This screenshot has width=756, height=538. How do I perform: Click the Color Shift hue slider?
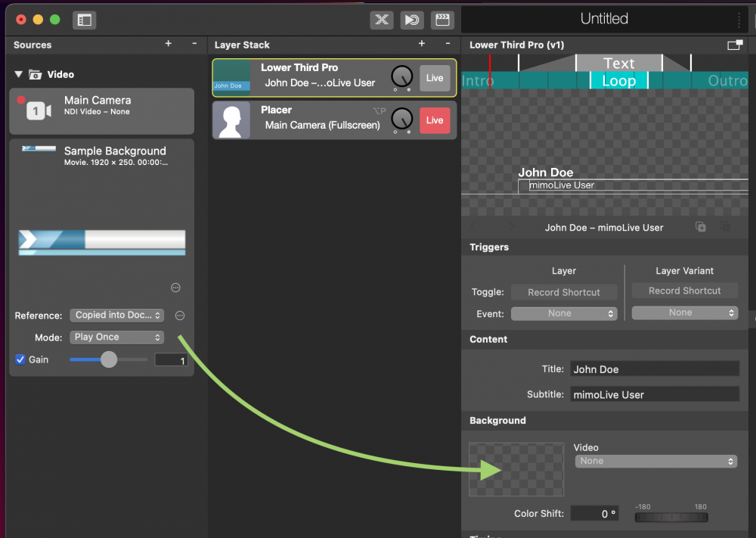(671, 518)
